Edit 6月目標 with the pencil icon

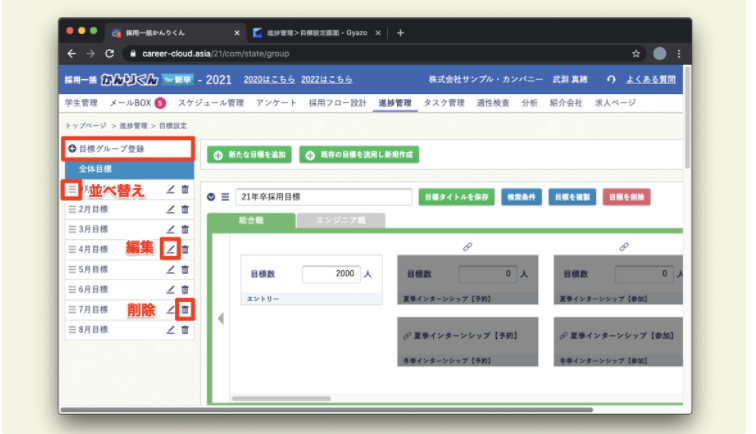coord(170,289)
